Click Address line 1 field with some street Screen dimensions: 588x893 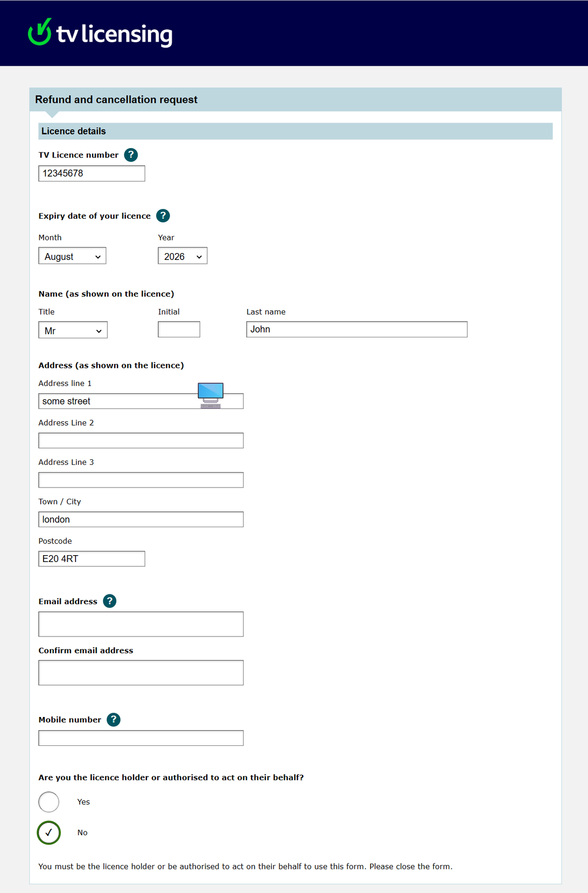pyautogui.click(x=141, y=401)
